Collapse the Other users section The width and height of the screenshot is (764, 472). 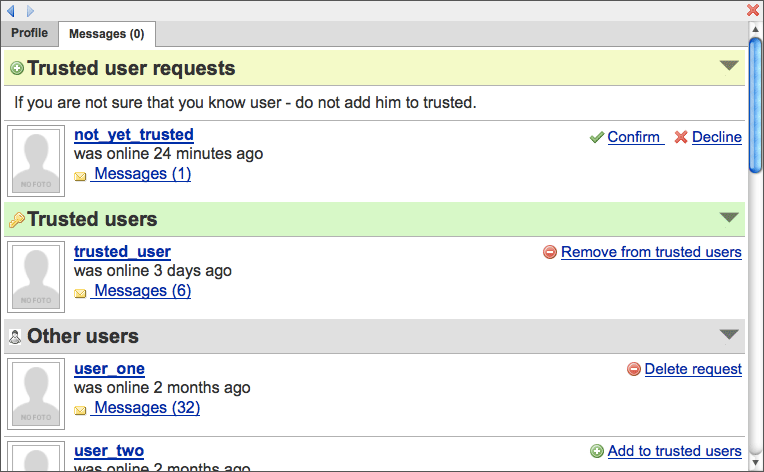(729, 334)
